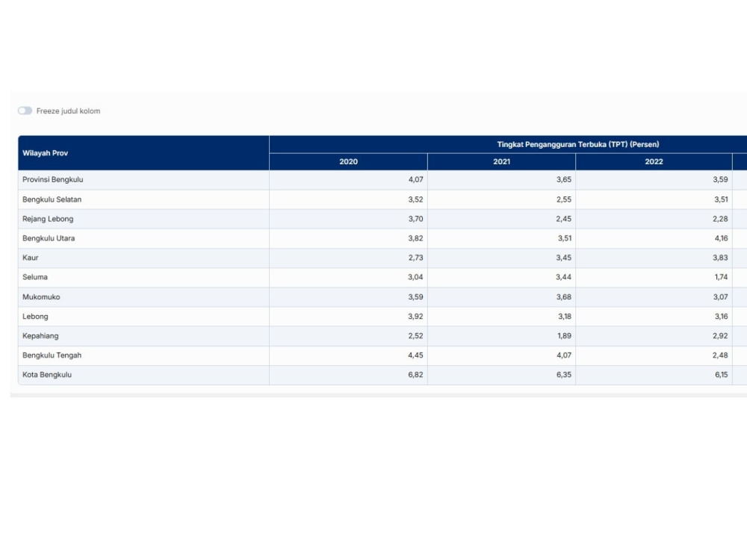This screenshot has width=747, height=560.
Task: Select Provinsi Bengkulu 2021 value 3,65
Action: pos(563,179)
